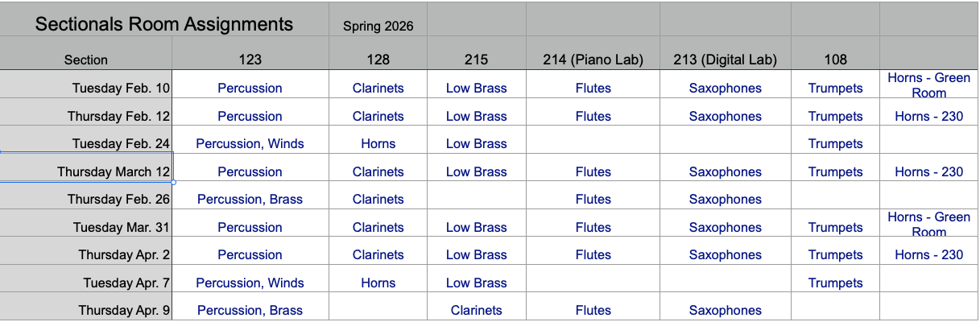The image size is (980, 322).
Task: Select the "214 (Piano Lab)" column header
Action: [x=593, y=59]
